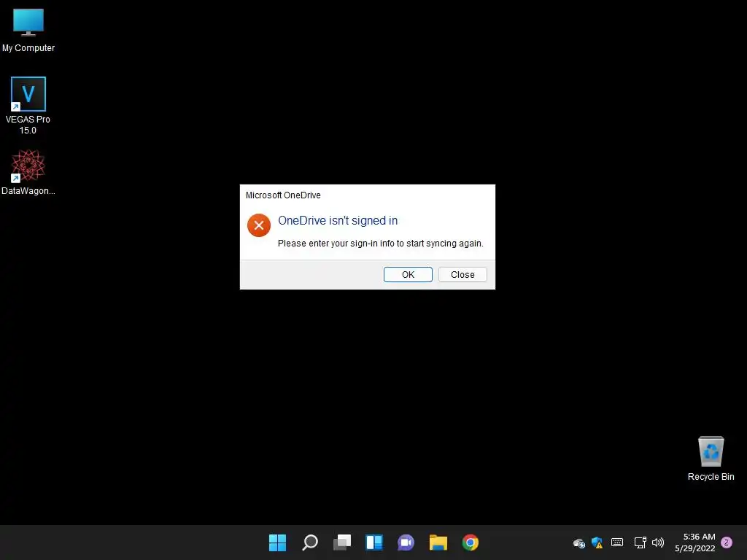Launch Teams Chat from the taskbar
The image size is (747, 560).
(406, 542)
